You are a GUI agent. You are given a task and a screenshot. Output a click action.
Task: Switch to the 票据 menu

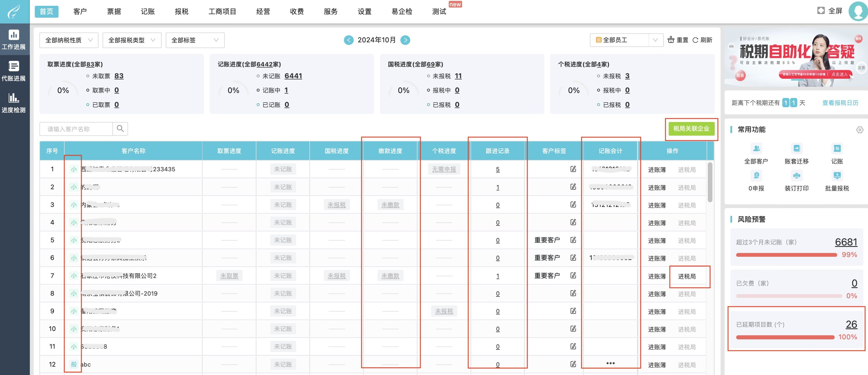tap(114, 12)
